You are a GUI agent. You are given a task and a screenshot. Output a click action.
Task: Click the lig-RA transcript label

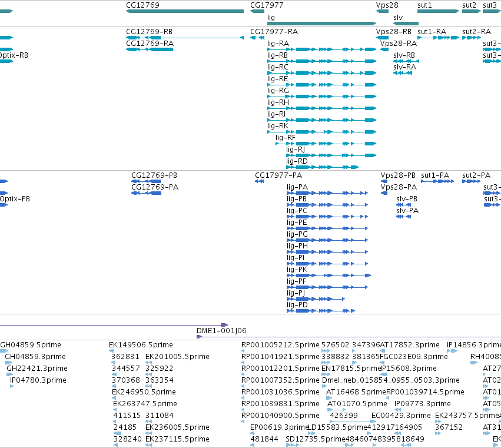[278, 44]
